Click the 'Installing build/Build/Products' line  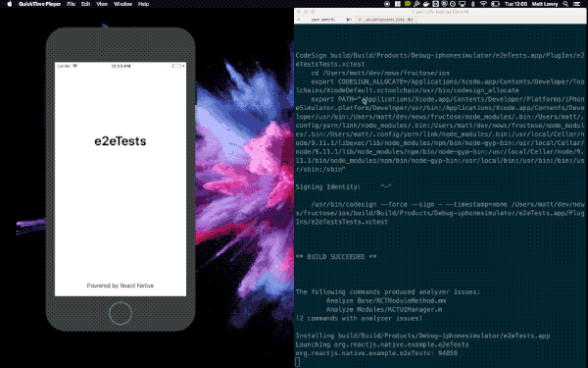422,336
